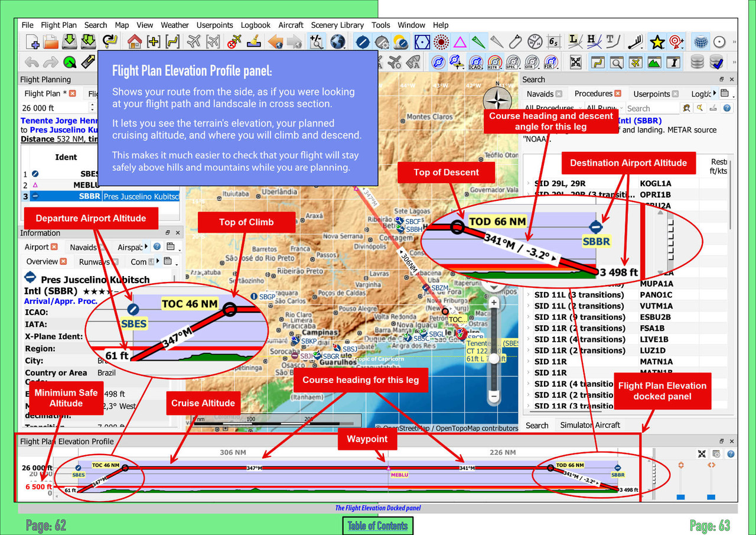Open the Scenery Library menu
The image size is (756, 535).
click(x=337, y=25)
